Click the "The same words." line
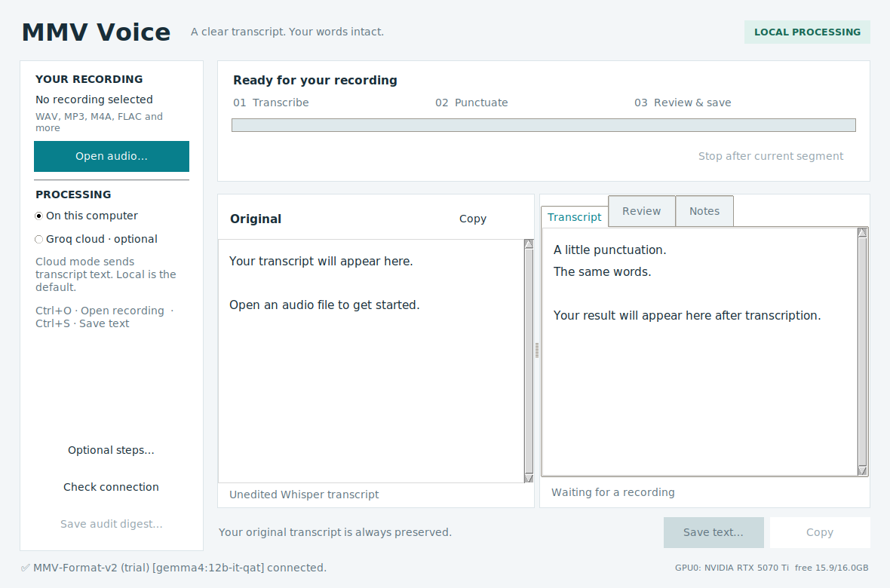The width and height of the screenshot is (890, 588). (602, 272)
